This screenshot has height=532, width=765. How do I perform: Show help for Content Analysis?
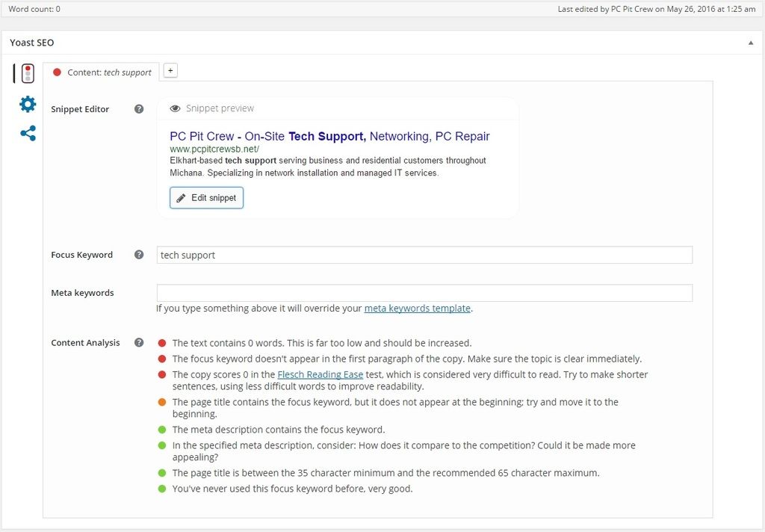pos(139,342)
